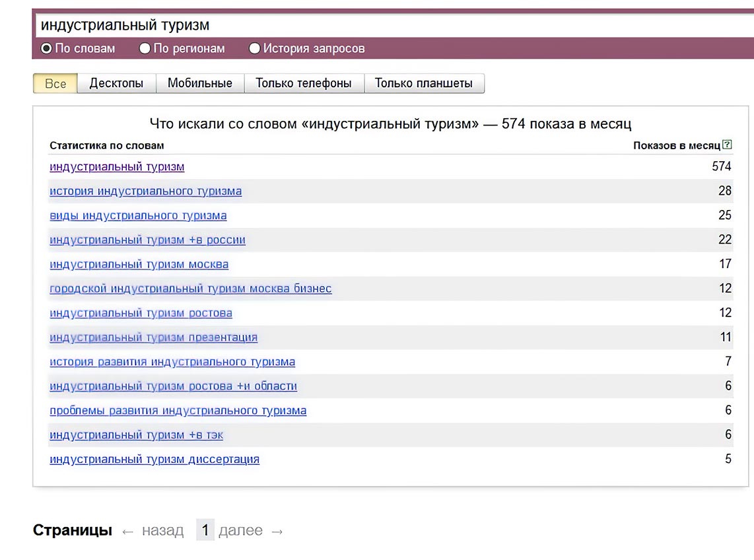754x560 pixels.
Task: Select the История запросов radio button
Action: click(254, 48)
